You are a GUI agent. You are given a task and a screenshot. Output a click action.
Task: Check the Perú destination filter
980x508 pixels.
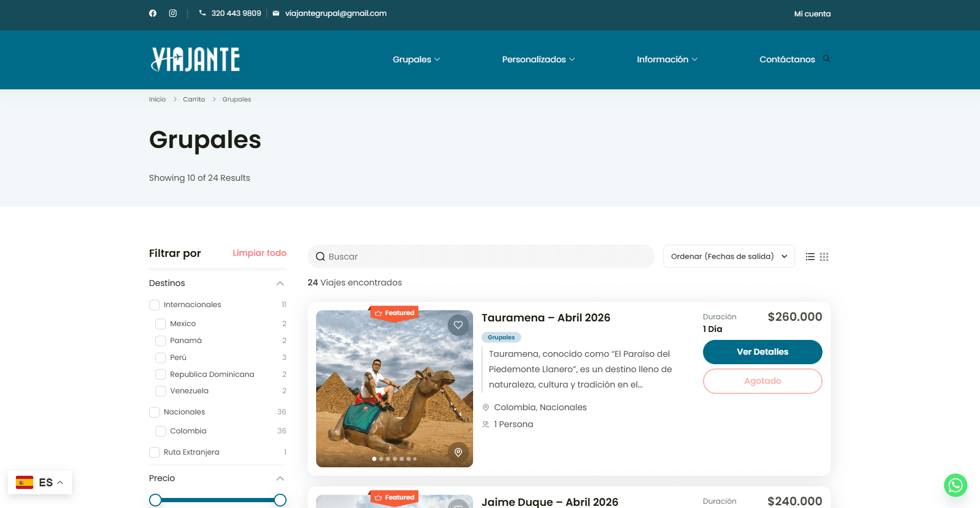pos(161,358)
